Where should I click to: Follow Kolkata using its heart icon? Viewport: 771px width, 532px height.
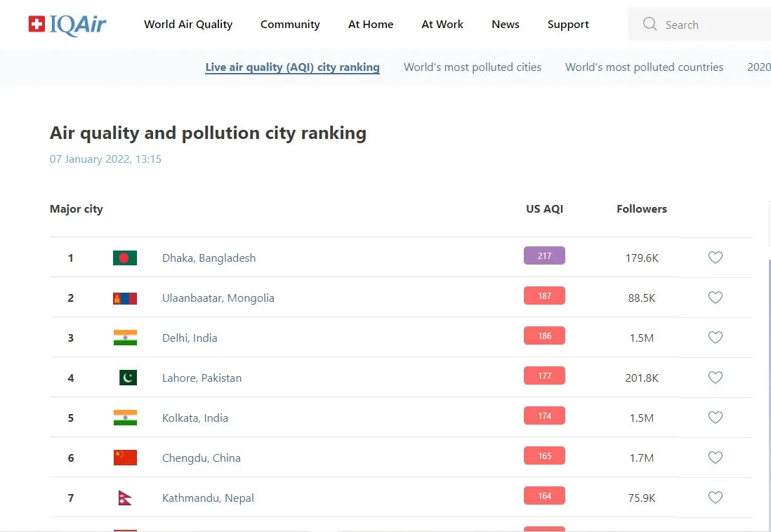[716, 418]
